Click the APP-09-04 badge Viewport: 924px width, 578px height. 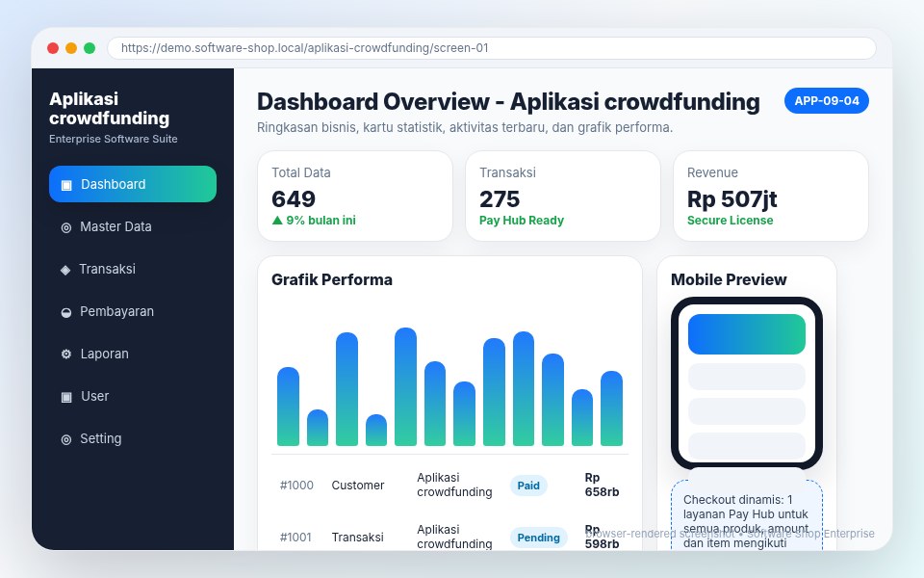[826, 101]
